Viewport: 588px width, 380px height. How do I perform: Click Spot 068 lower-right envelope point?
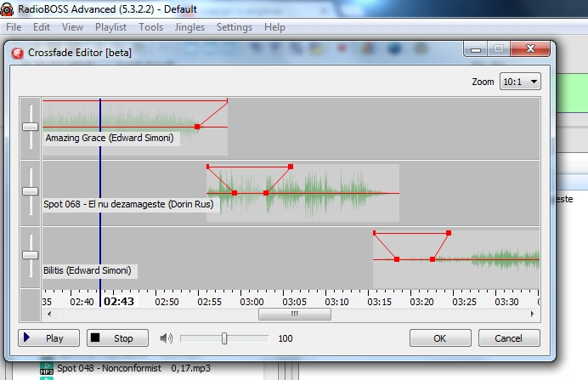[266, 193]
